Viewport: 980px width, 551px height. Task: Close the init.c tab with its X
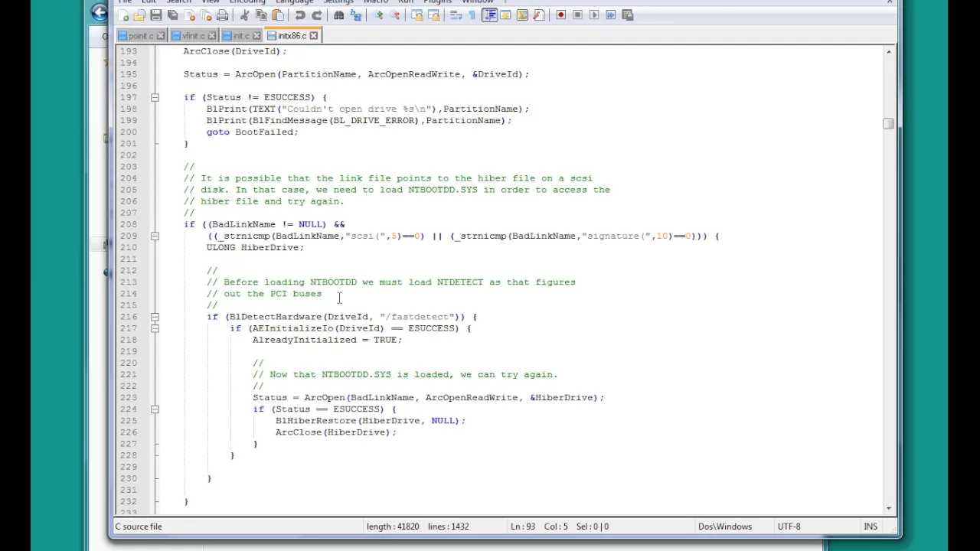coord(256,36)
